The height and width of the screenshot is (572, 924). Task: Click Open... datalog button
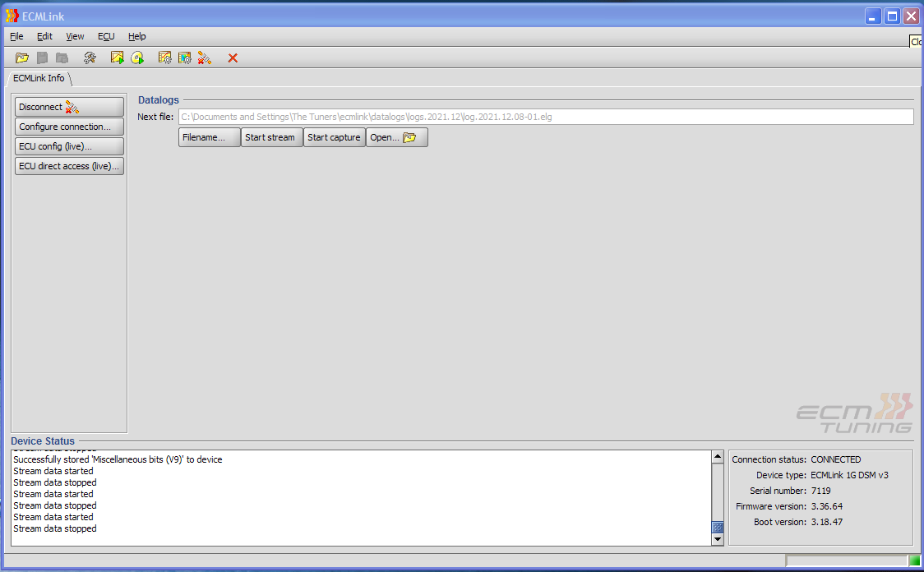click(x=396, y=137)
